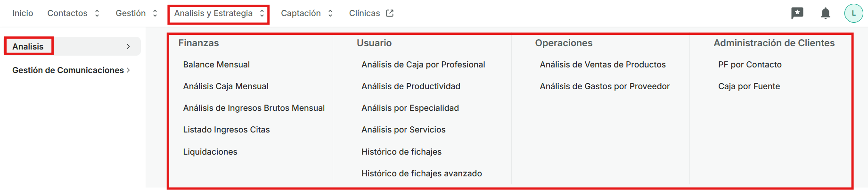Open the feedback star chat icon
Screen dimensions: 868x190
[x=797, y=13]
